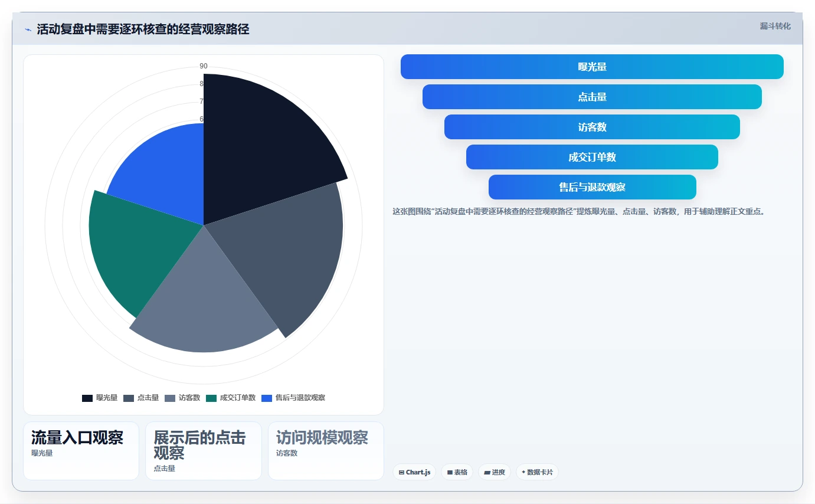Click the description paragraph under the funnel
This screenshot has height=504, width=815.
coord(579,211)
